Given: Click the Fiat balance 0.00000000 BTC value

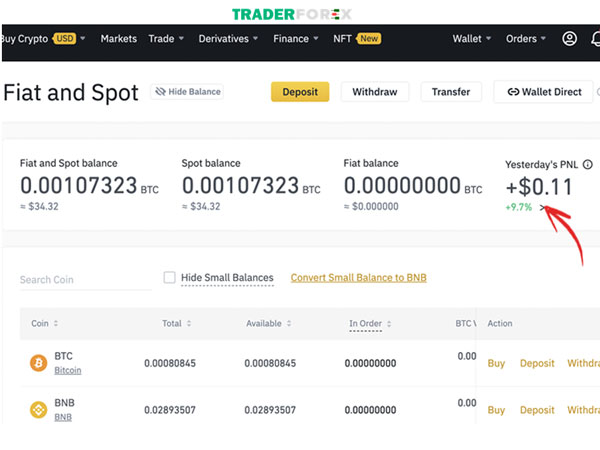Looking at the screenshot, I should click(x=413, y=186).
